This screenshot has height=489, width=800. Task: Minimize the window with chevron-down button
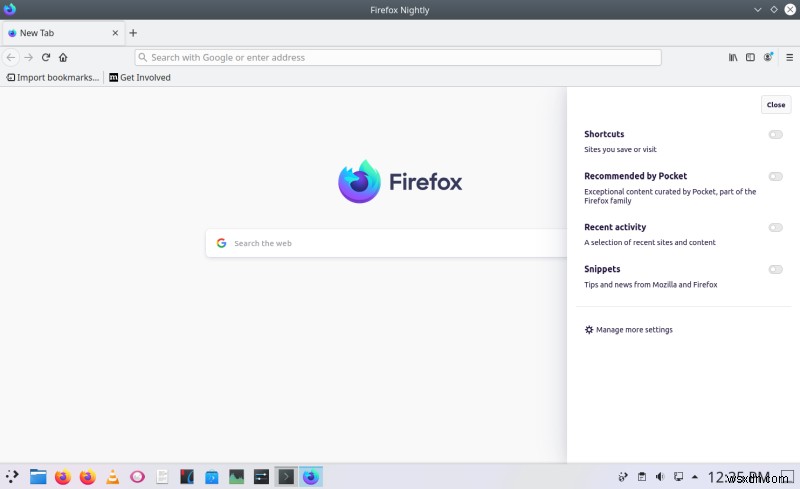tap(758, 10)
